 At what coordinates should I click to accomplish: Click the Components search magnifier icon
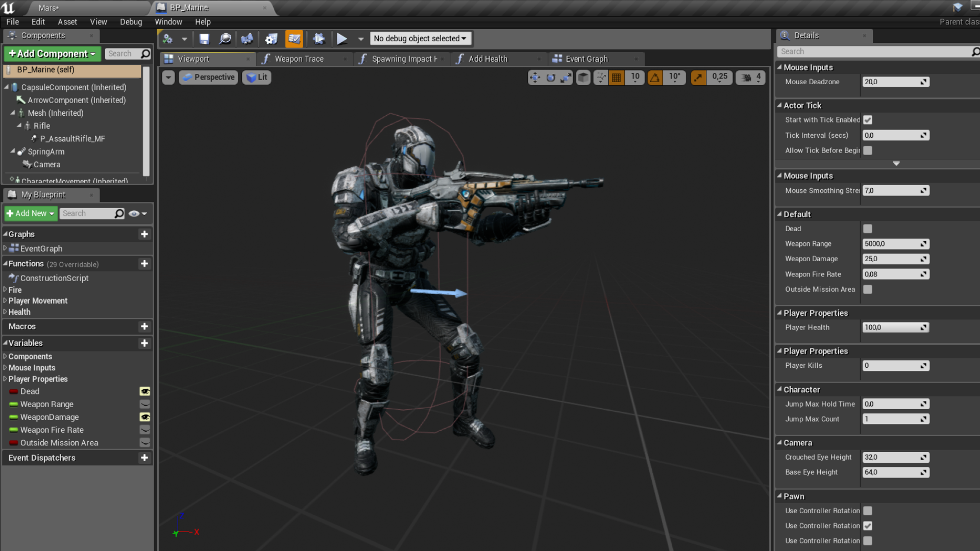point(145,54)
